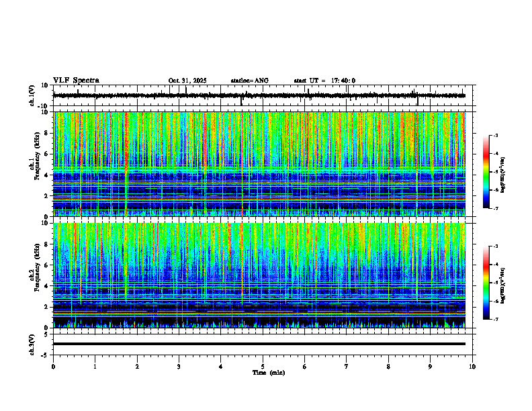This screenshot has height=411, width=532.
Task: Click the "Time (min)" axis title
Action: coord(269,373)
